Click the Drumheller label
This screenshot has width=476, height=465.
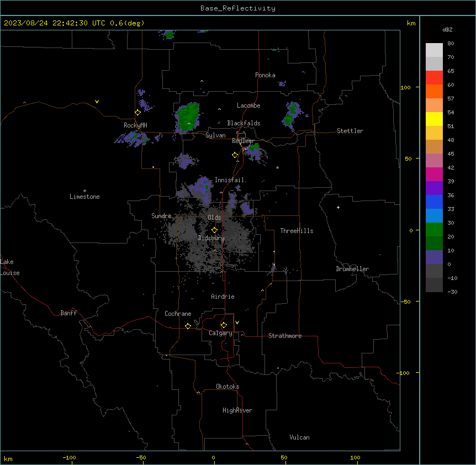(x=352, y=269)
